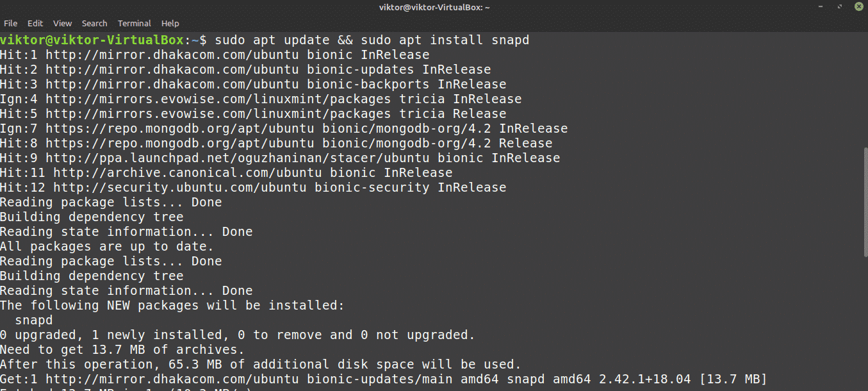Open the Search menu

[x=95, y=23]
